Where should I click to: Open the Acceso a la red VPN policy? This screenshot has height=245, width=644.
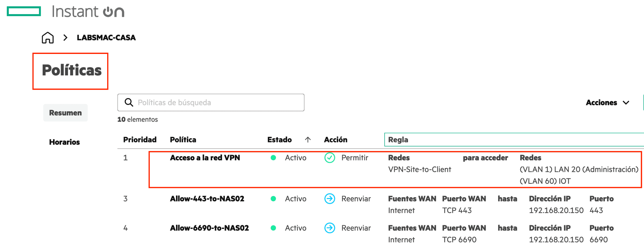click(x=205, y=158)
